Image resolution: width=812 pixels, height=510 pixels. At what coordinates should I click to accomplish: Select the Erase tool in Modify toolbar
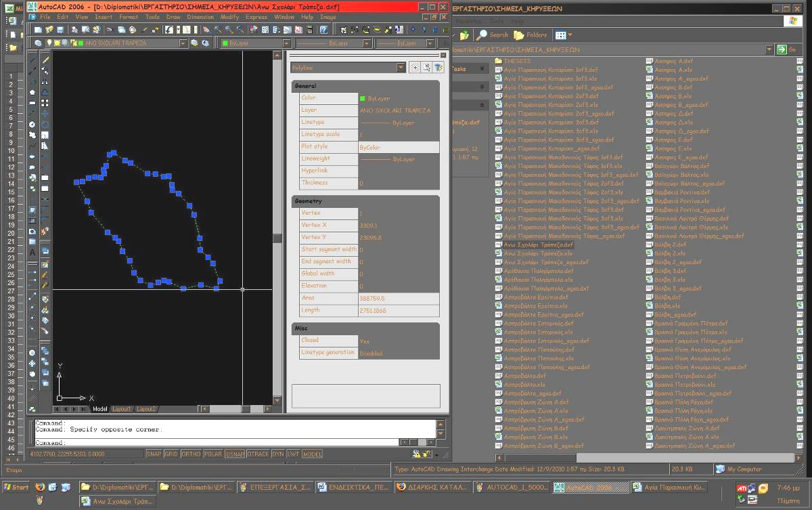[45, 60]
